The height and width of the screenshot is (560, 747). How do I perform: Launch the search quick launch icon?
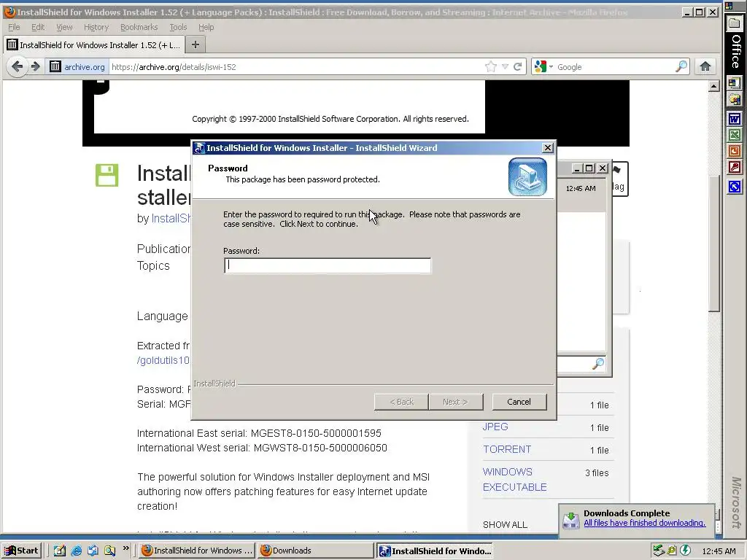click(109, 551)
